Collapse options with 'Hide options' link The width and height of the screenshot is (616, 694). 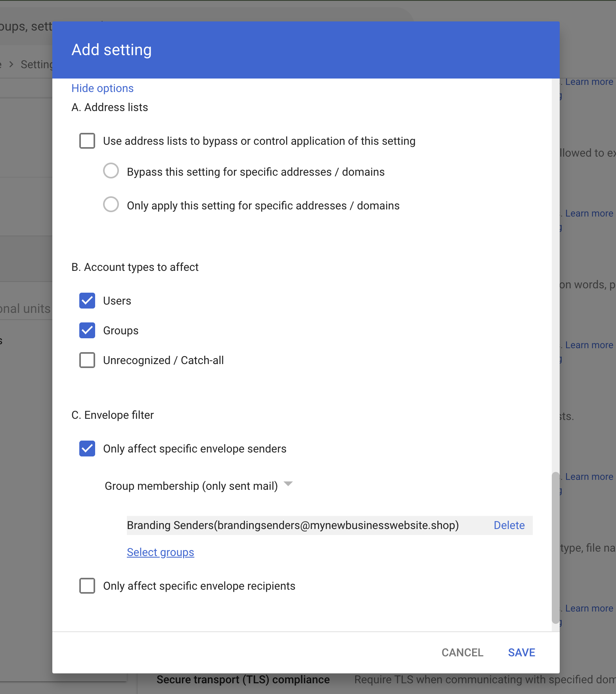(102, 88)
